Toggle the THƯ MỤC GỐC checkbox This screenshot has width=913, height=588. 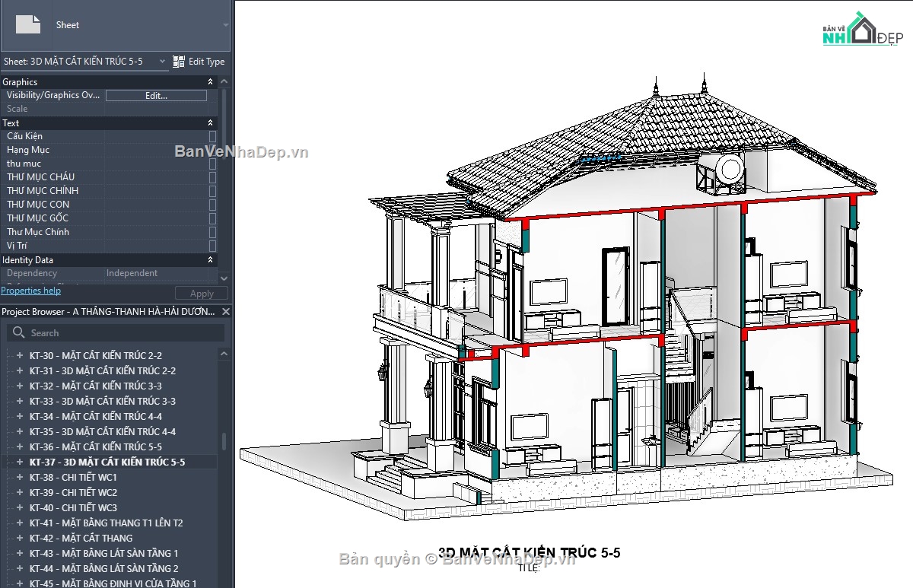point(212,218)
